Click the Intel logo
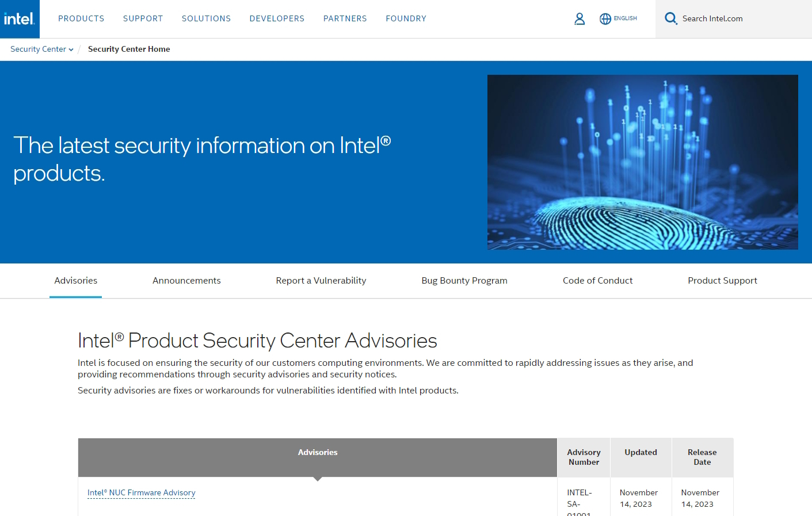This screenshot has height=516, width=812. [x=19, y=18]
